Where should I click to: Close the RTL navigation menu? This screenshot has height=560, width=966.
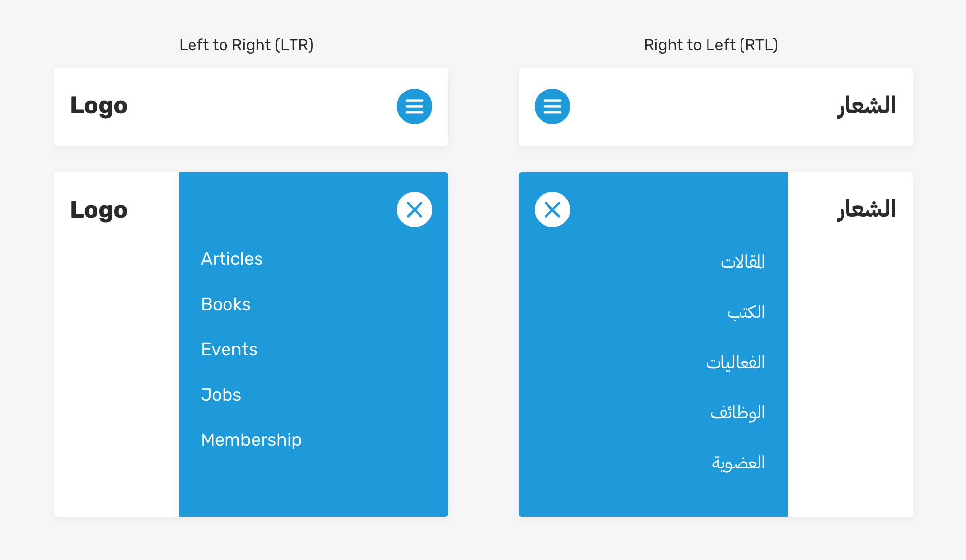click(x=552, y=210)
